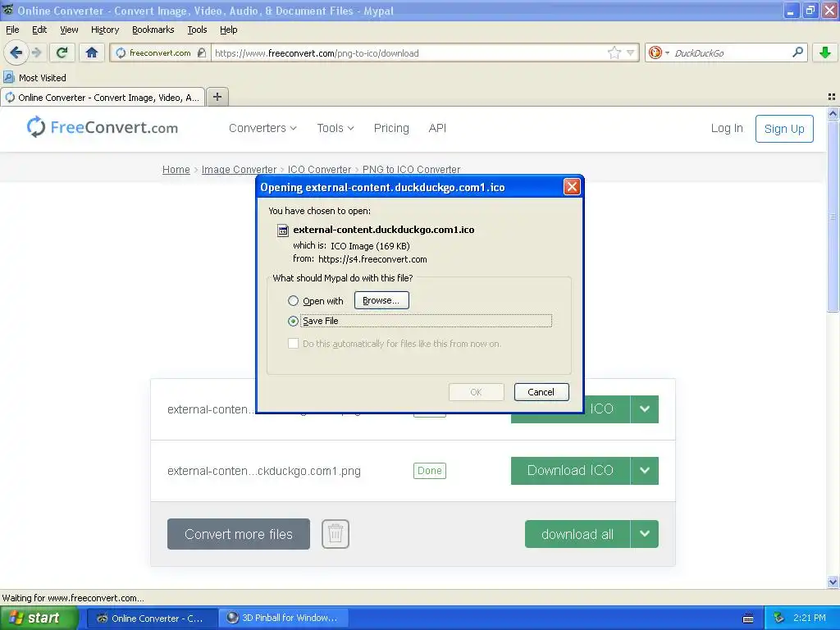Click the Log In link
840x630 pixels.
coord(727,128)
